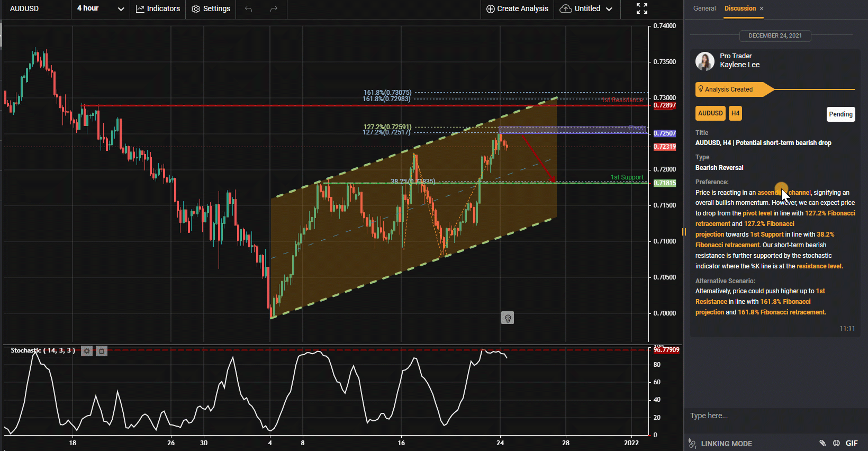
Task: Click the 'resistance level' highlighted link
Action: tap(820, 266)
